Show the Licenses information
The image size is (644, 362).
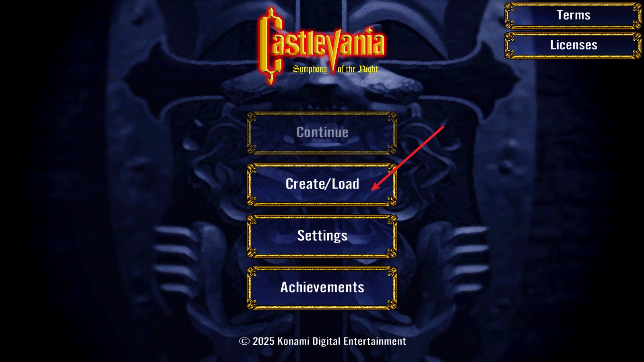click(573, 45)
